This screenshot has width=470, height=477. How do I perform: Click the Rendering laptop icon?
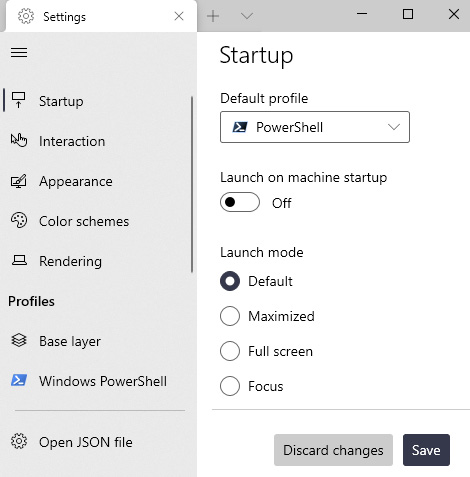point(19,260)
